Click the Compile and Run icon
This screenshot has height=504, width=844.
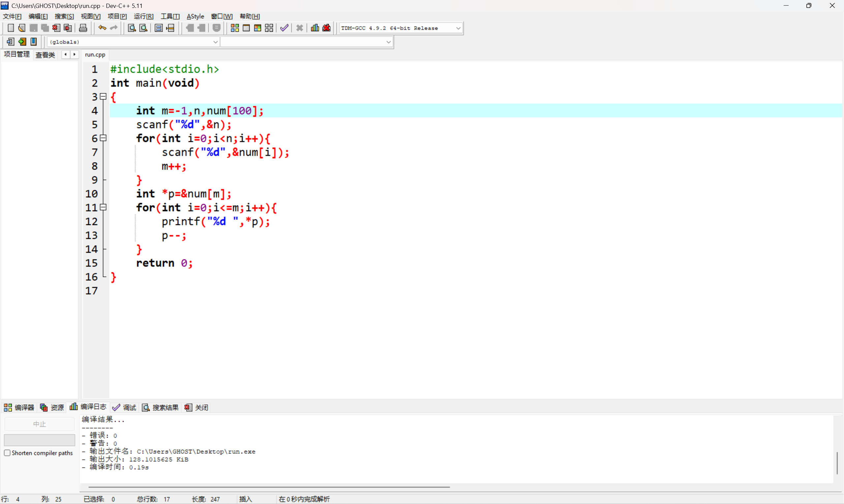pyautogui.click(x=257, y=28)
